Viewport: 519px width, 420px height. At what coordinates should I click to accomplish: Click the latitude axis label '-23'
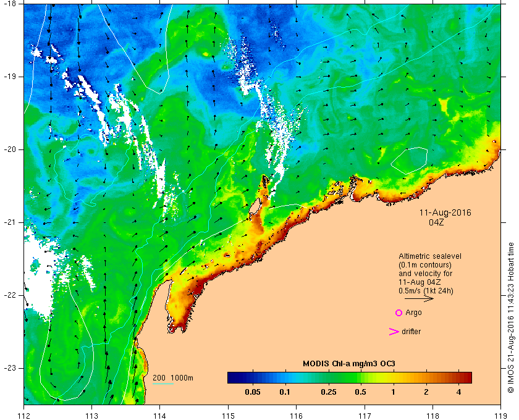click(9, 367)
